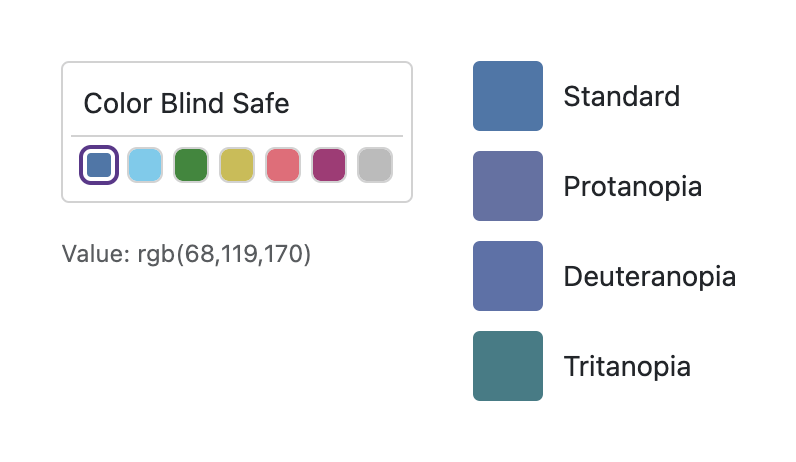
Task: Click the divider line under the palette title
Action: point(237,135)
